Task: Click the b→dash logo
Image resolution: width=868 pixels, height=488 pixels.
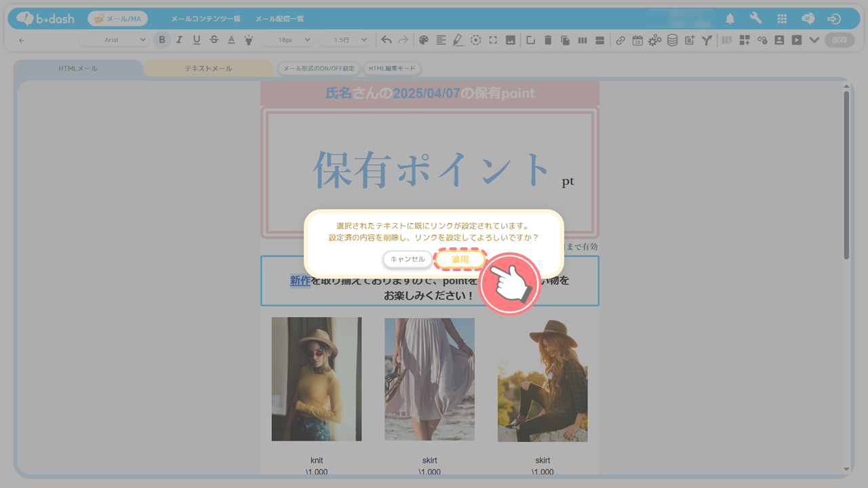Action: click(x=45, y=18)
